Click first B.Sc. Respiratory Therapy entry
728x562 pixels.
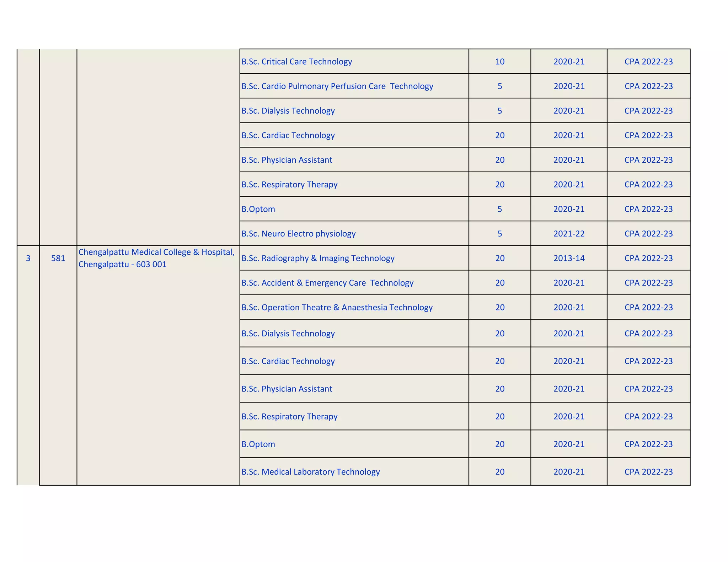coord(289,185)
